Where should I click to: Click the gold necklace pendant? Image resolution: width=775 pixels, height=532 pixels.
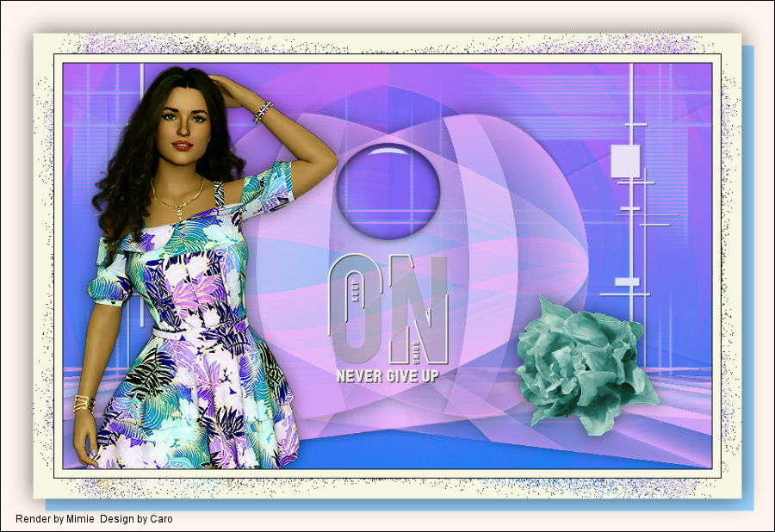tap(179, 211)
